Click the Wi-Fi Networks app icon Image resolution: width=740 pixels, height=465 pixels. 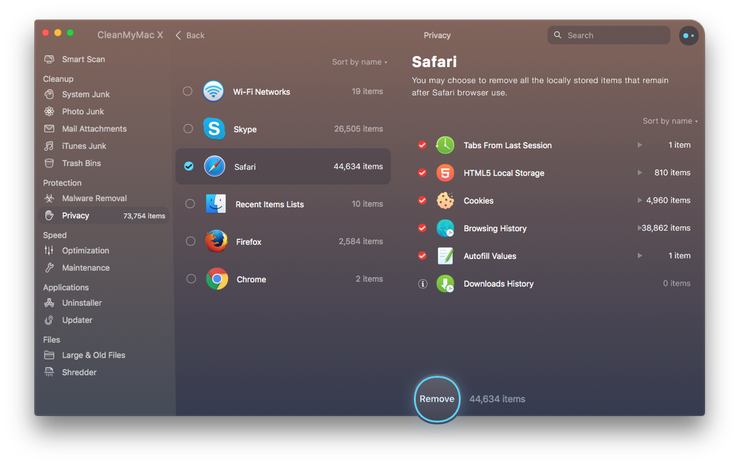pos(213,91)
